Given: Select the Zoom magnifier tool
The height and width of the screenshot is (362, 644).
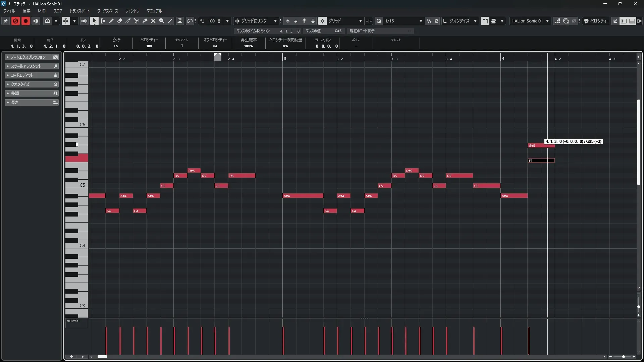Looking at the screenshot, I should point(162,21).
